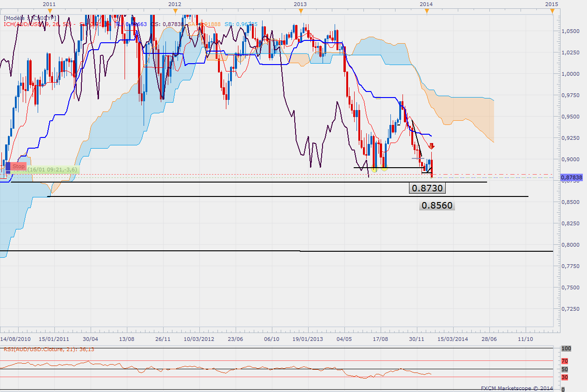This screenshot has height=392, width=587.
Task: Click the RSI(AUD/USD) indicator label
Action: pyautogui.click(x=49, y=349)
